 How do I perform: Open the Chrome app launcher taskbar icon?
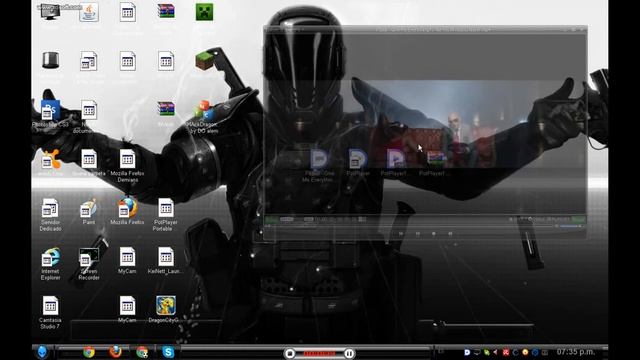[142, 352]
